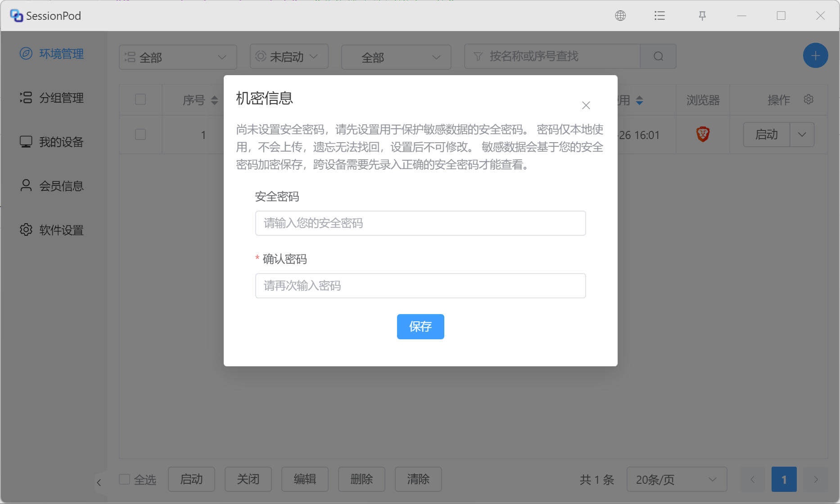Click the bottom 关闭 button
This screenshot has width=840, height=504.
[x=248, y=479]
